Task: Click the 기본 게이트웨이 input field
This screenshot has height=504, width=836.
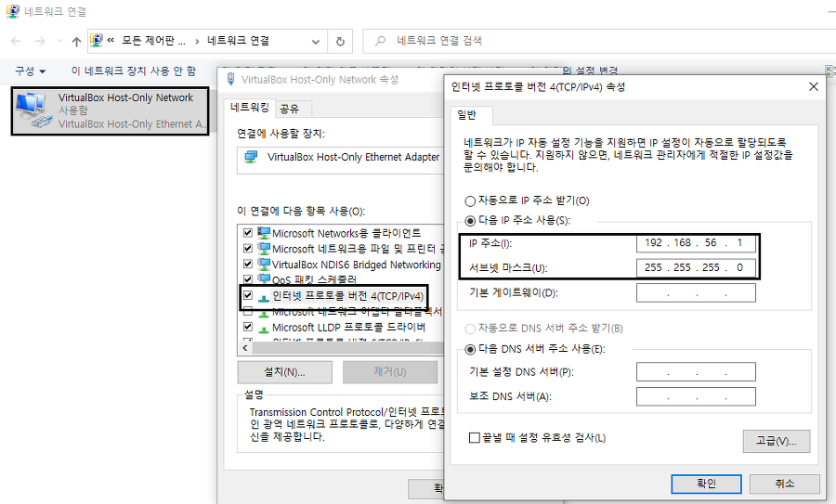Action: click(x=696, y=292)
